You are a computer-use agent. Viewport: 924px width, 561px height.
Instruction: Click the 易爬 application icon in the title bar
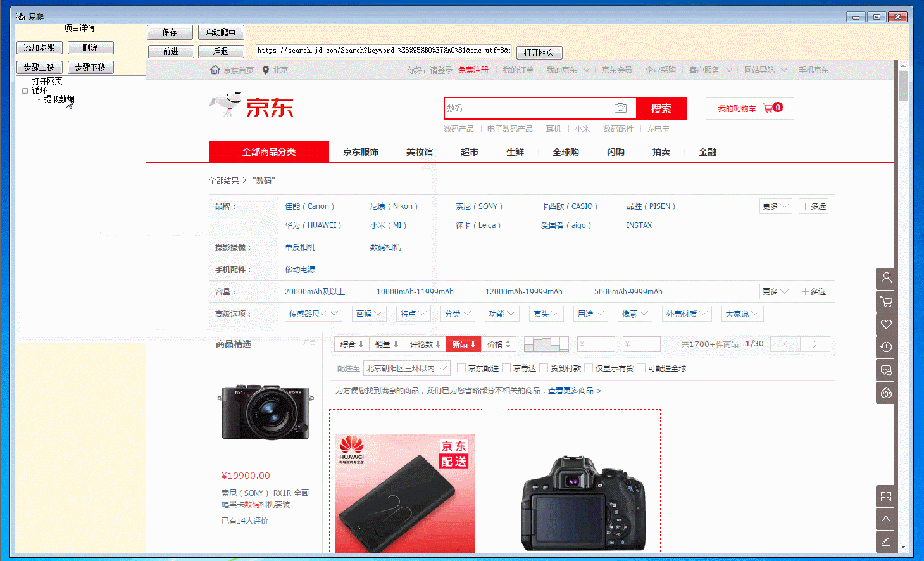[21, 16]
